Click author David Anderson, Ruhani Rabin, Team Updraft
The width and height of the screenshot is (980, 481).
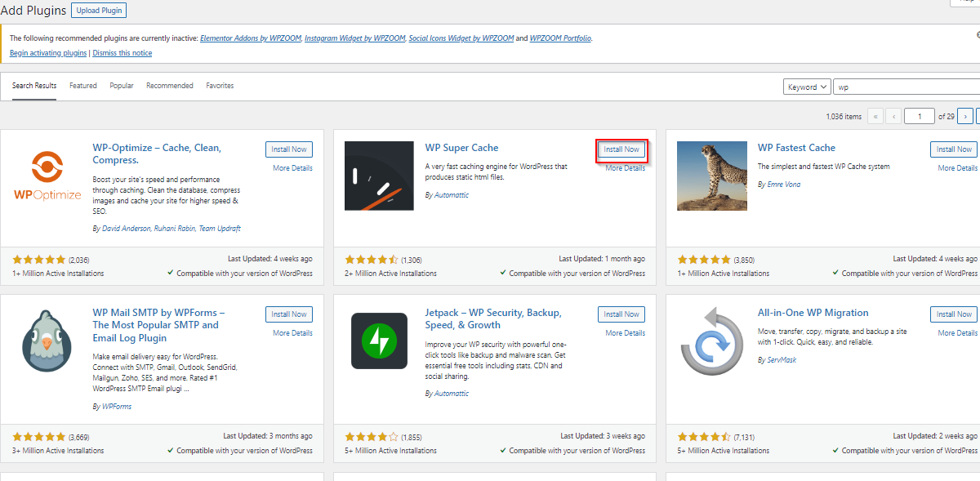pyautogui.click(x=171, y=229)
